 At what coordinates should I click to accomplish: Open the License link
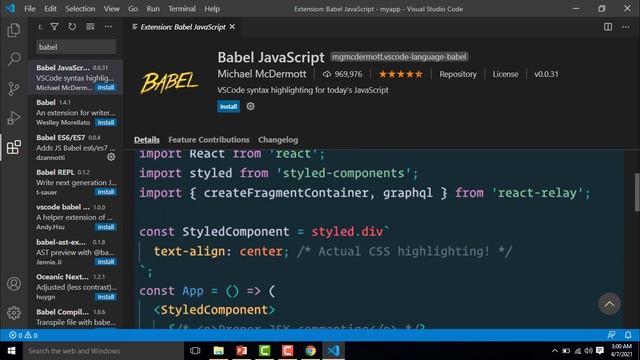pos(505,74)
